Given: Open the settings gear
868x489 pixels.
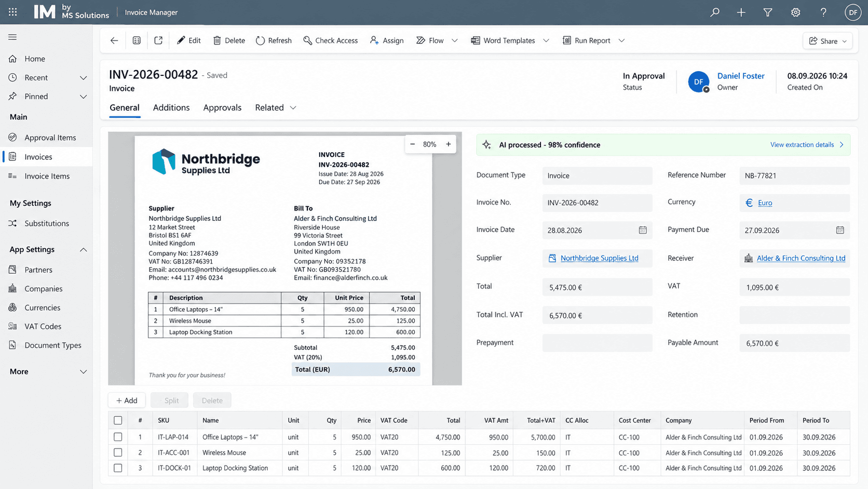Looking at the screenshot, I should [795, 12].
